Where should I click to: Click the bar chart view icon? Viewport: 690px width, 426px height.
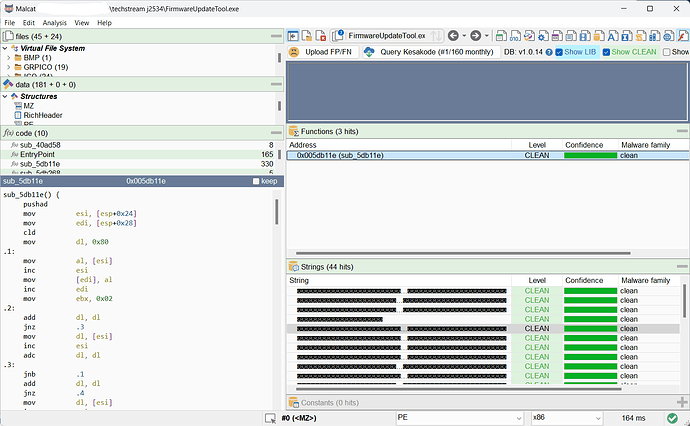pos(655,36)
